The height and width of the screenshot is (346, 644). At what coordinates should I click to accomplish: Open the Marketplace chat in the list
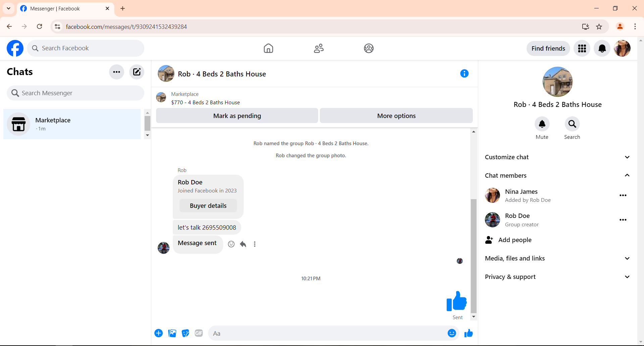coord(72,124)
